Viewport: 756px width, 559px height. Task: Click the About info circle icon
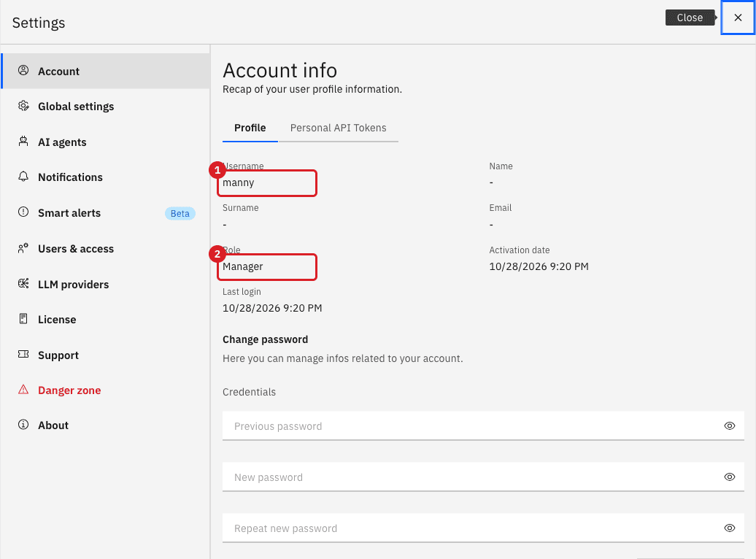(x=23, y=425)
